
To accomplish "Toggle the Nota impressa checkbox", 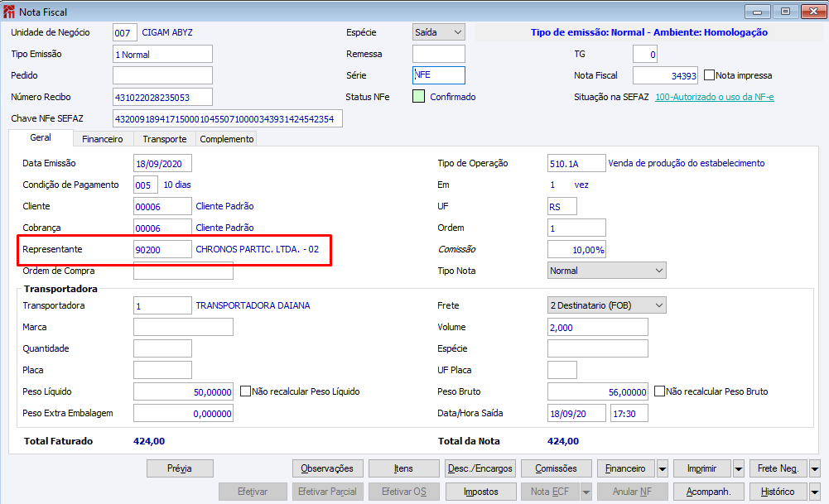I will point(710,75).
